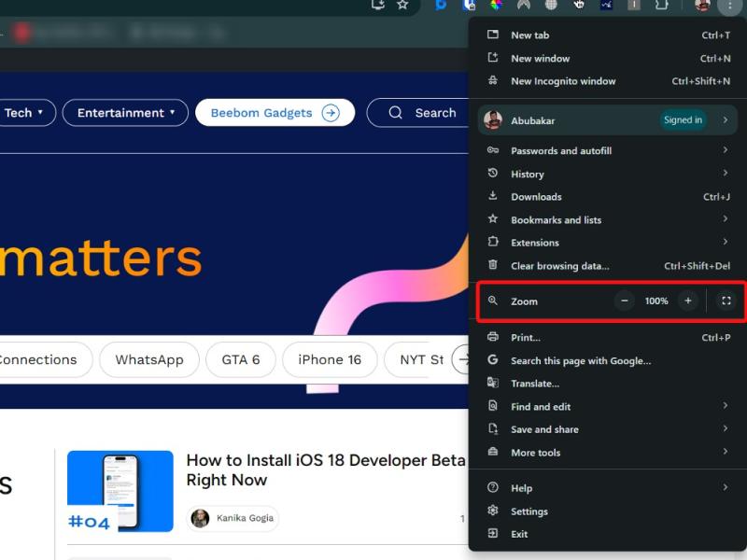Click the zoom in plus button
The width and height of the screenshot is (747, 560).
click(x=688, y=301)
